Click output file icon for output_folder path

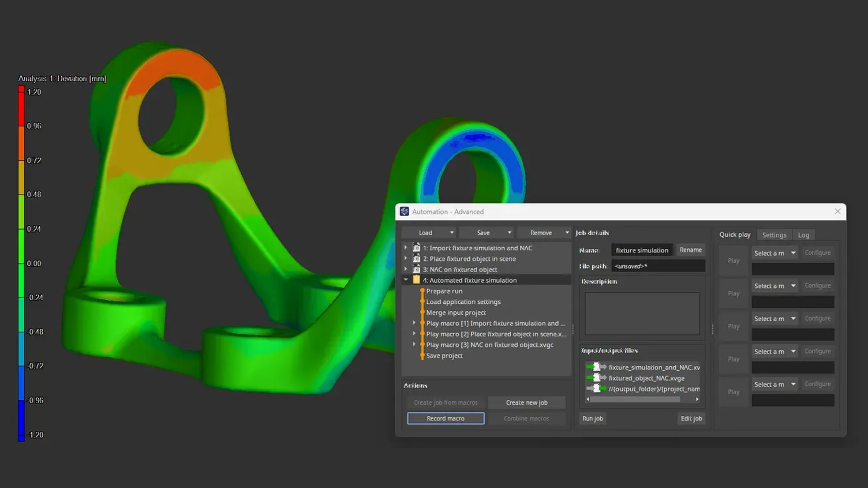[x=596, y=389]
